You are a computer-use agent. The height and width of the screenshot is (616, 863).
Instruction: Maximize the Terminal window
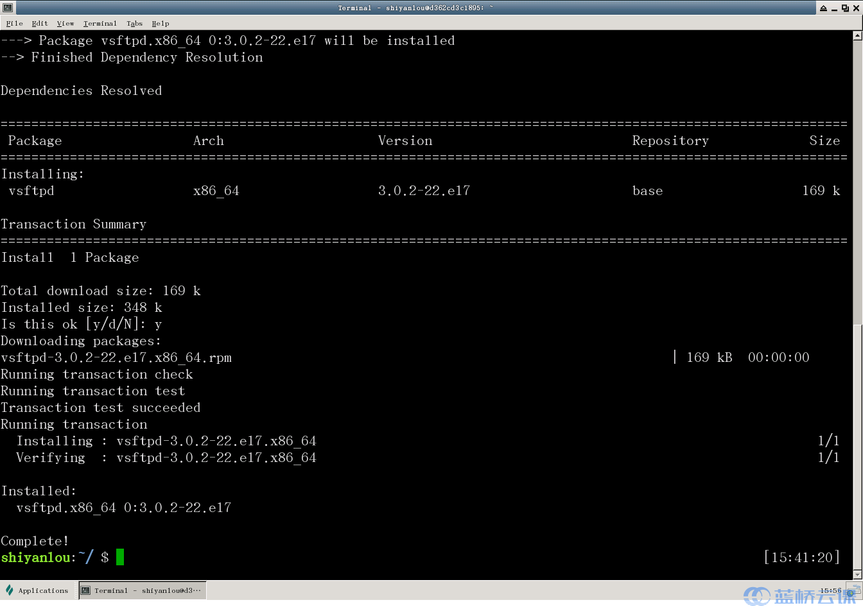[845, 8]
